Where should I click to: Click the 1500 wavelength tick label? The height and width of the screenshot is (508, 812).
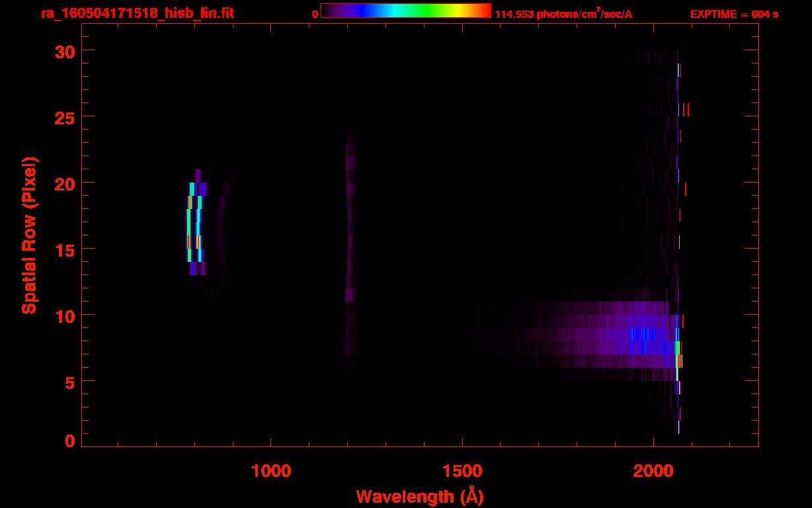click(462, 470)
